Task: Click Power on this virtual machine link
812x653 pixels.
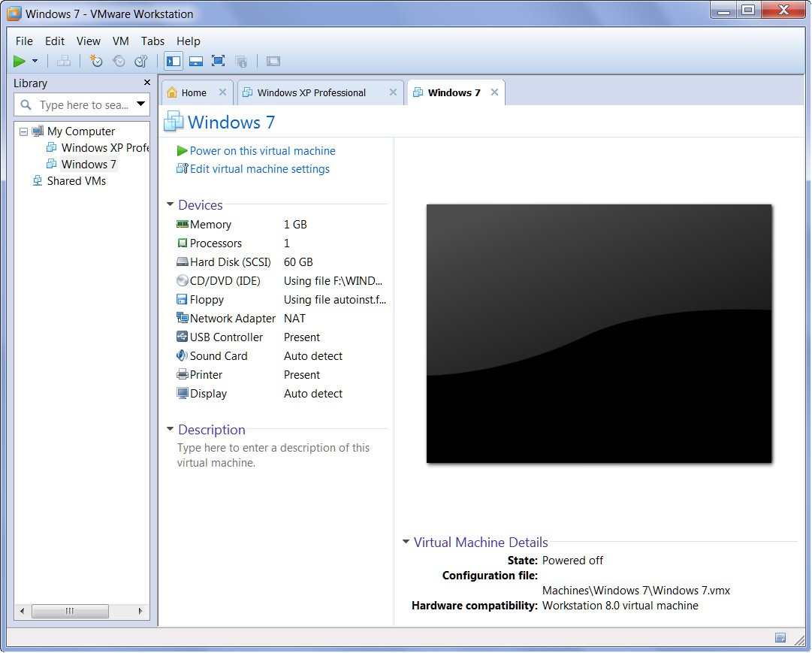Action: point(263,151)
